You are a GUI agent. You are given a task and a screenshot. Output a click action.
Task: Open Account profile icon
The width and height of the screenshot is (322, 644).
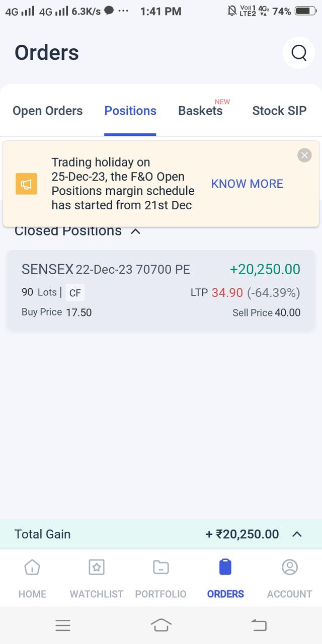coord(289,567)
